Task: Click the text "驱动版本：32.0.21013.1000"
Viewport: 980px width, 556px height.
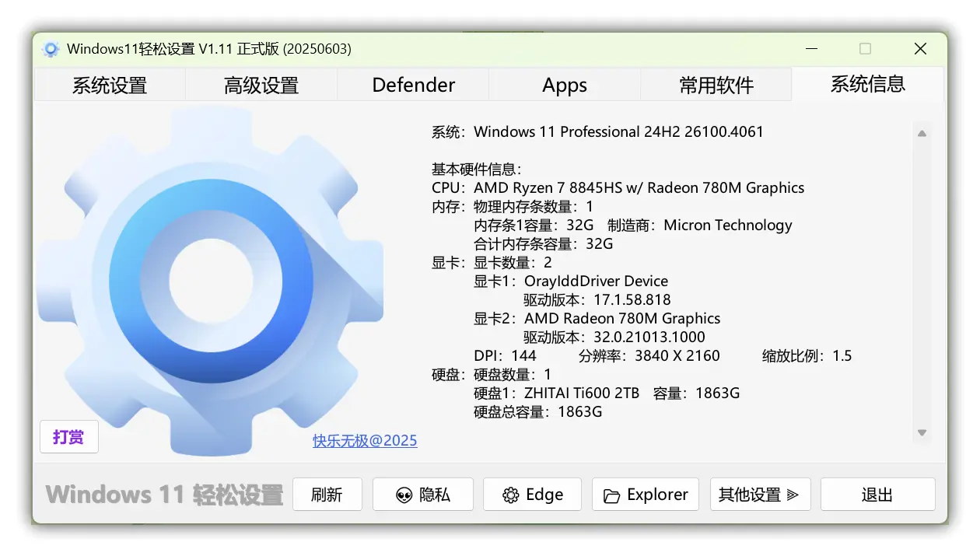Action: pyautogui.click(x=614, y=337)
